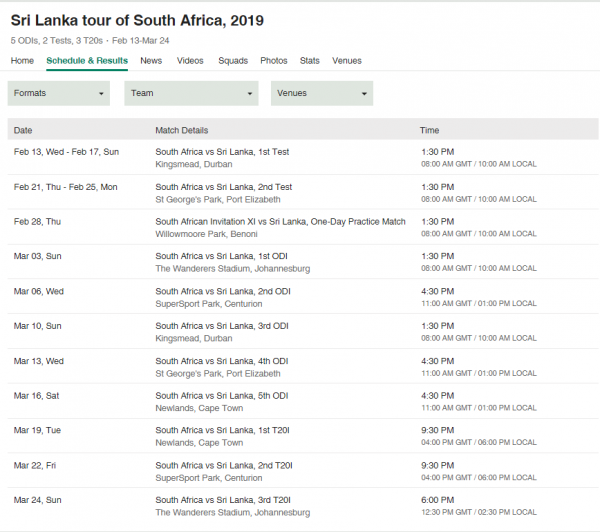Click 'Feb 21, Thu - Feb 25, Mon' date

65,187
